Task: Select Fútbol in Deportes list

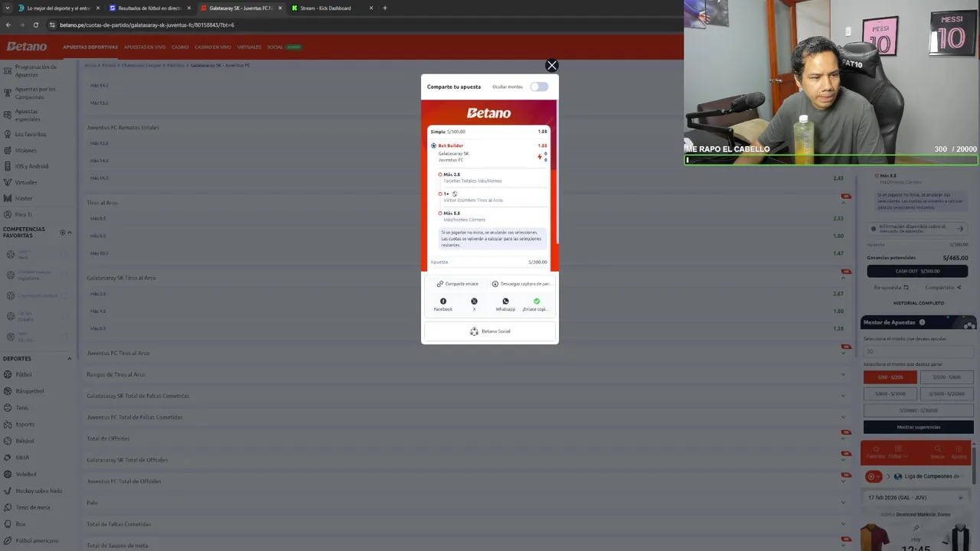Action: tap(24, 375)
